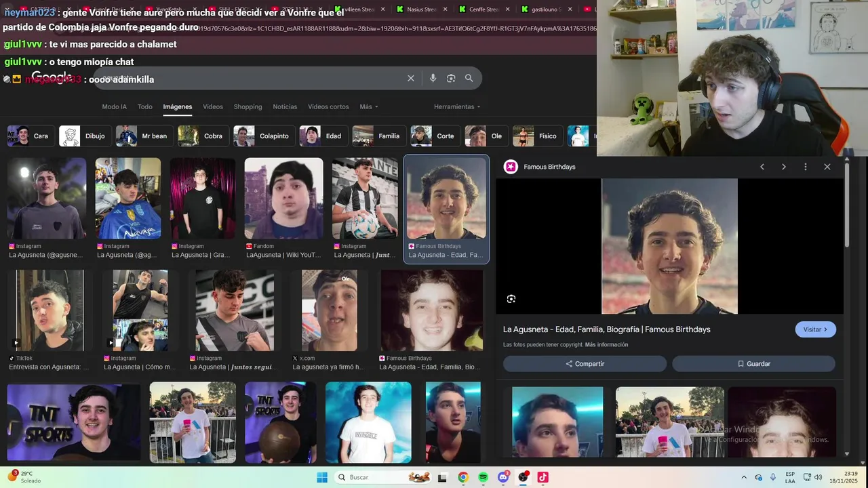Open the Modo IA search tab
Image resolution: width=868 pixels, height=488 pixels.
[114, 107]
